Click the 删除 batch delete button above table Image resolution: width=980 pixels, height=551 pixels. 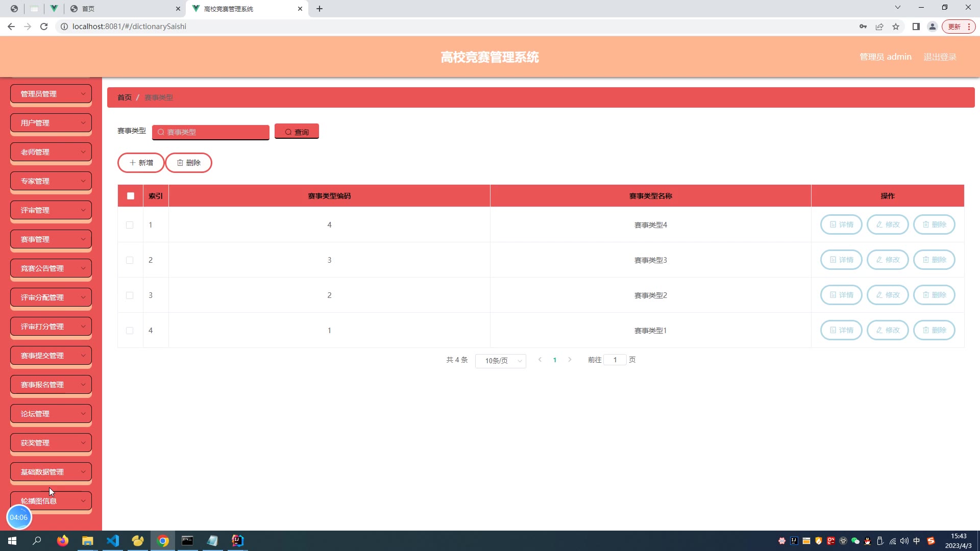point(188,163)
